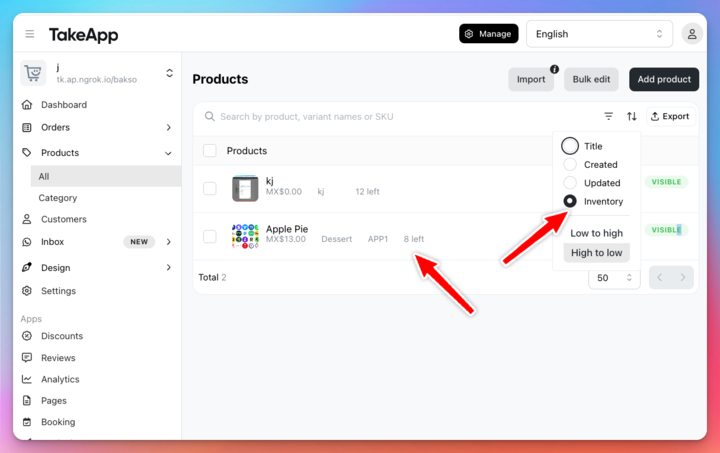Click the Booking calendar icon
This screenshot has height=453, width=720.
click(x=27, y=422)
